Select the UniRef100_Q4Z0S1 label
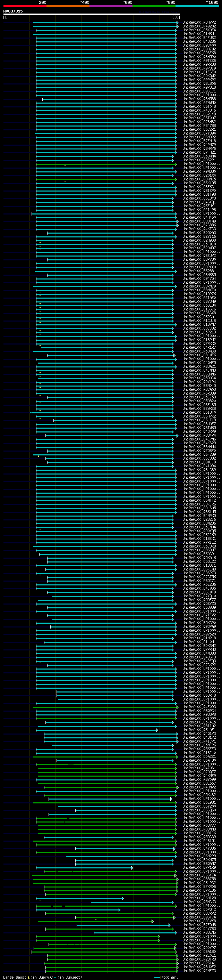The height and width of the screenshot is (980, 222). coord(199,768)
